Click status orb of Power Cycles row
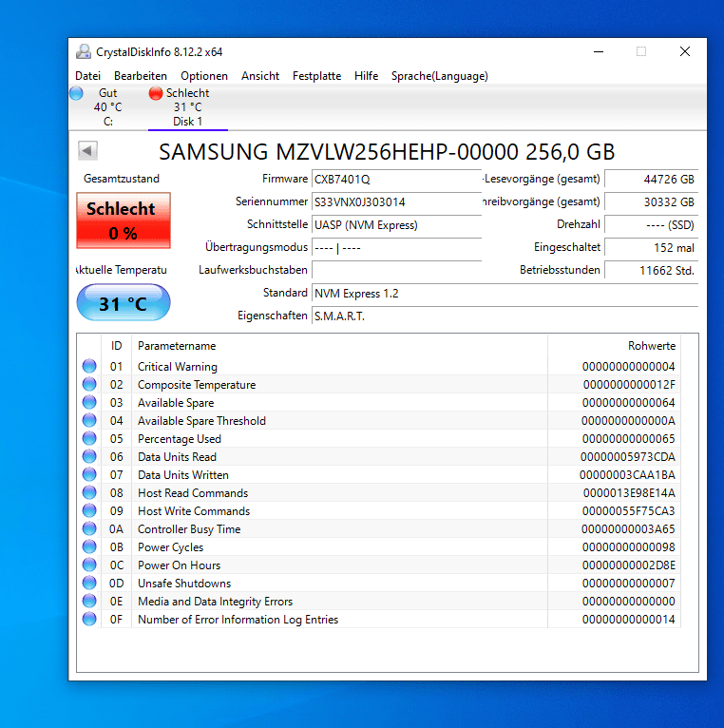 coord(89,546)
